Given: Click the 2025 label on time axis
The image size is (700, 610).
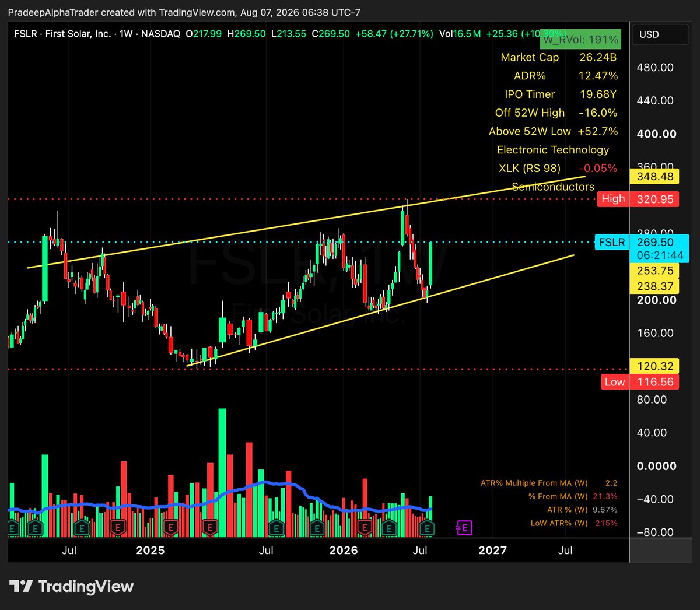Looking at the screenshot, I should [x=150, y=550].
